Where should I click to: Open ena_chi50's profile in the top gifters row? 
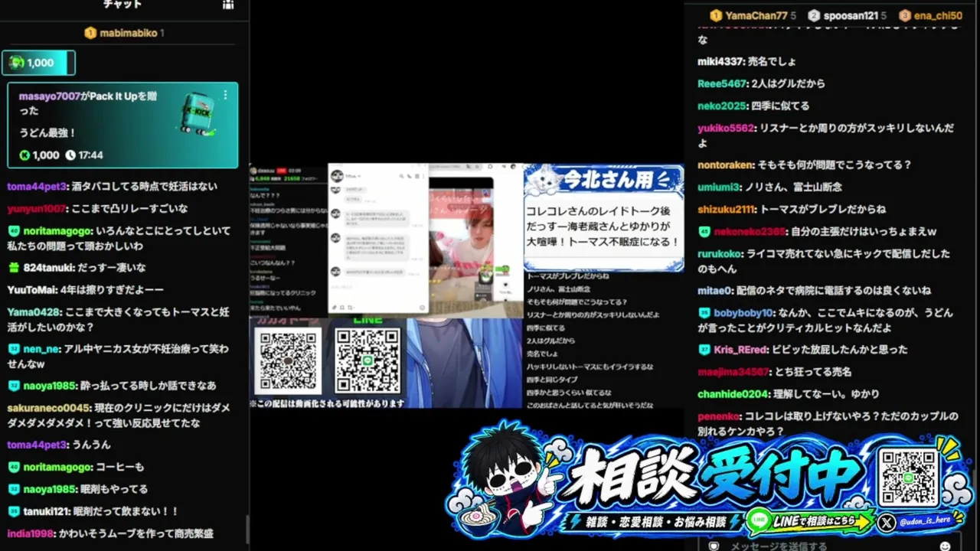point(938,15)
